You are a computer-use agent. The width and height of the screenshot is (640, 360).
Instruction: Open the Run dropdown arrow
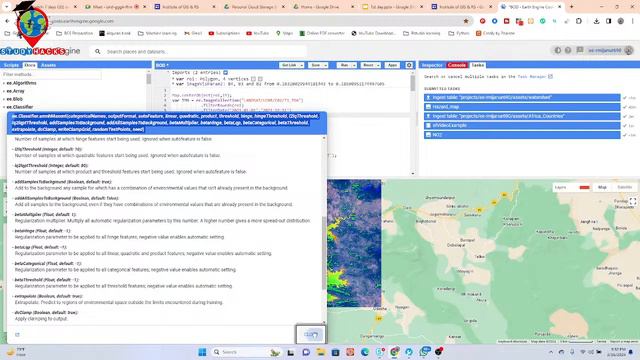coord(354,65)
